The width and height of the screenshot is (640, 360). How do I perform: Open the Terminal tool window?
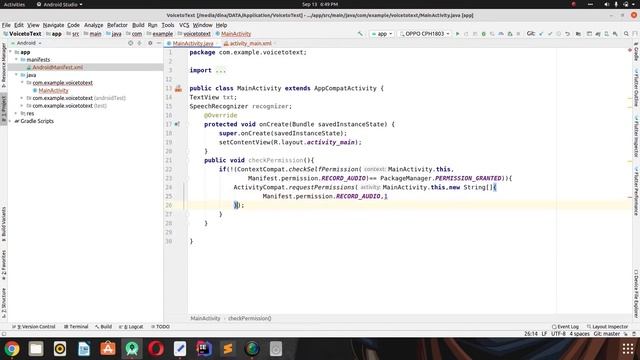(x=76, y=327)
